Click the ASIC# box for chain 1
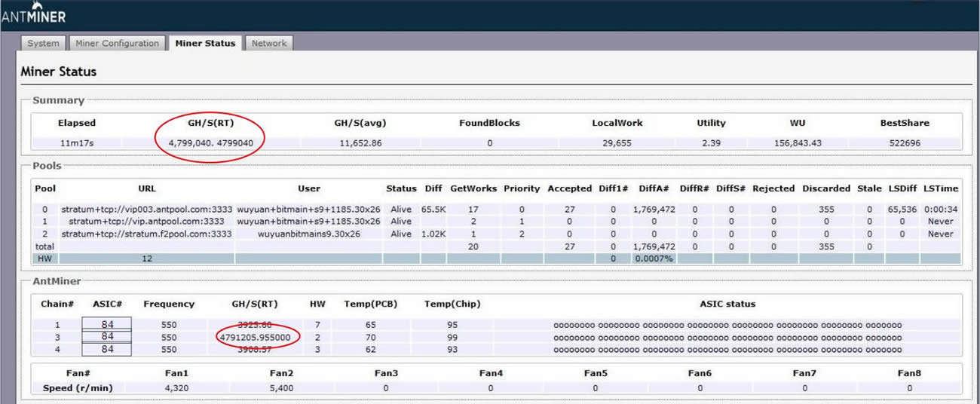The image size is (980, 404). click(x=107, y=324)
